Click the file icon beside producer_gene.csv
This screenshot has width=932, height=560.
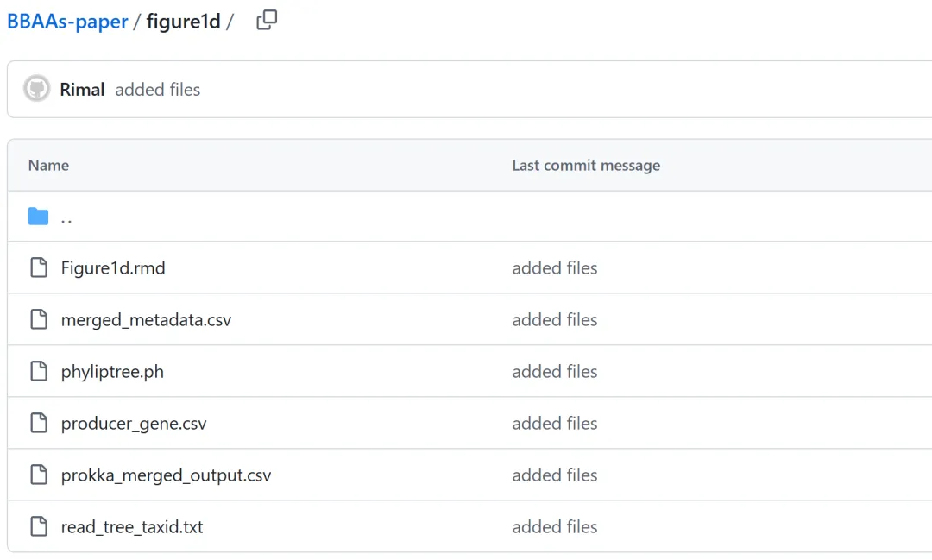tap(38, 424)
